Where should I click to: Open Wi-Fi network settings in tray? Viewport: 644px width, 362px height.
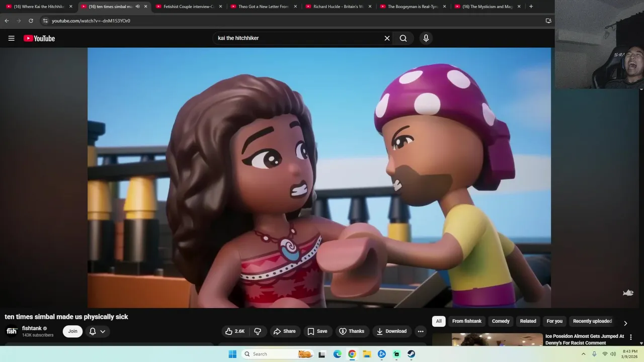click(605, 354)
